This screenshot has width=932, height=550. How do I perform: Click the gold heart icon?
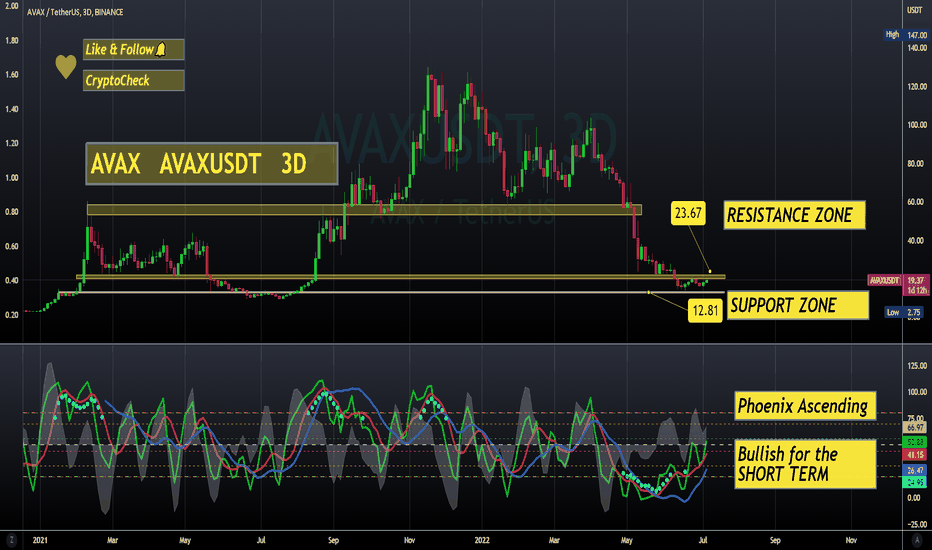[66, 67]
